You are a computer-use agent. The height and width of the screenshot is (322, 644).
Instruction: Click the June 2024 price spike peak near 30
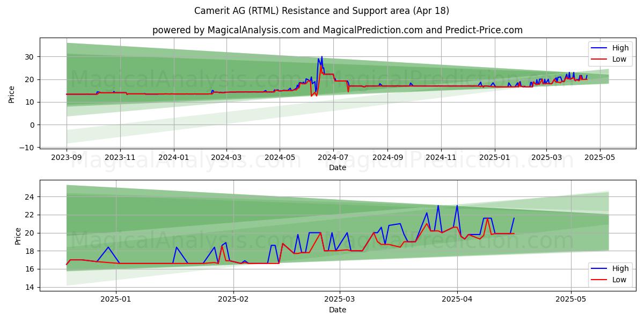[321, 57]
